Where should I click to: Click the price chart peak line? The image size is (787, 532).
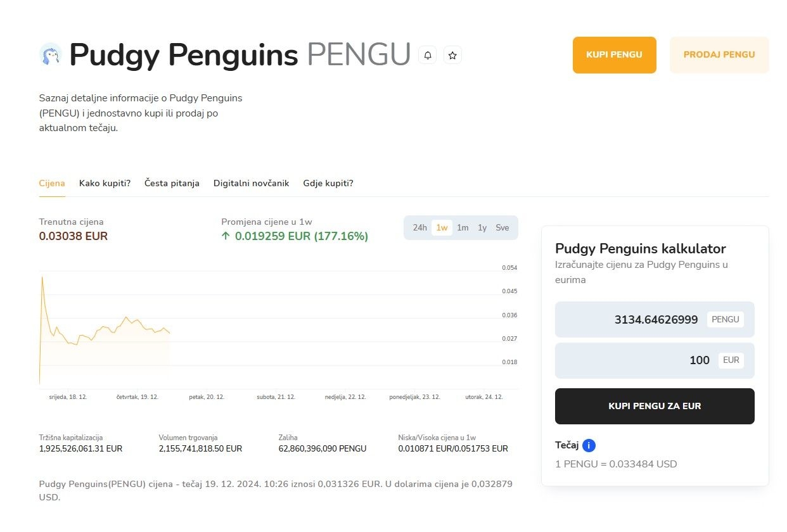point(42,277)
